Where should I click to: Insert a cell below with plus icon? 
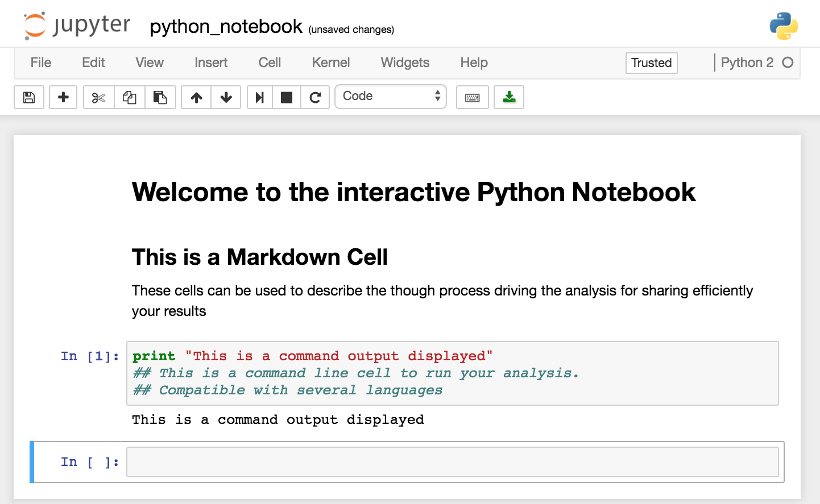pos(63,97)
